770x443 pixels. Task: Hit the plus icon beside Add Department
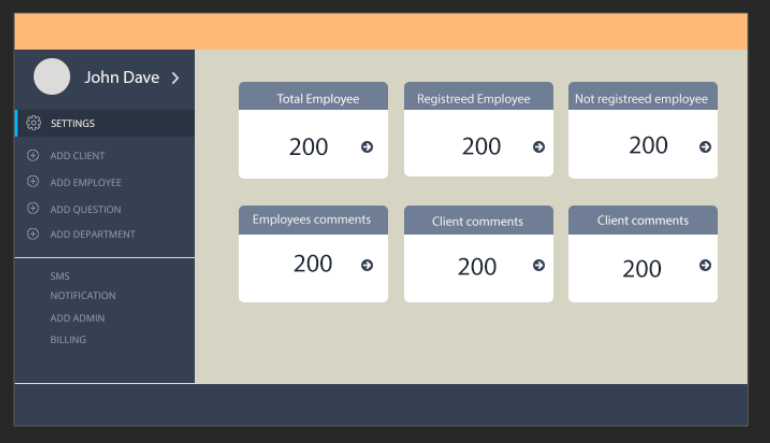tap(33, 234)
